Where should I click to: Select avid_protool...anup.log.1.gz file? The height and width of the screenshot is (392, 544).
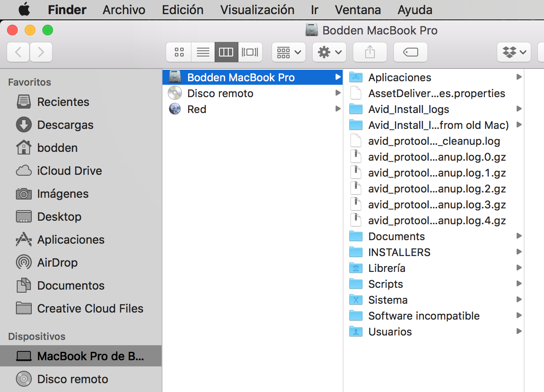pos(434,173)
